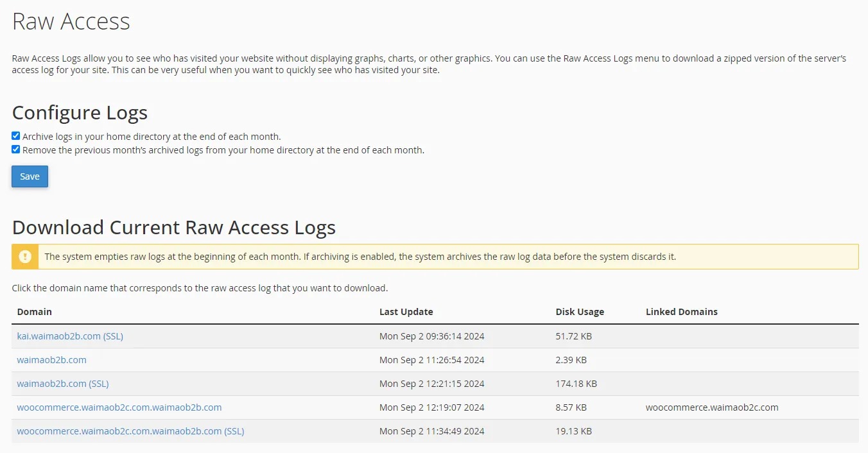
Task: Download the waimaob2b.com (SSL) log file
Action: 62,383
